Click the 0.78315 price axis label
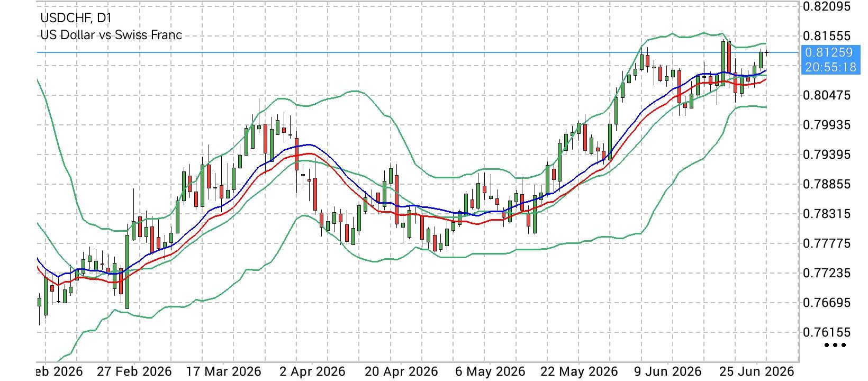The image size is (868, 381). 827,214
